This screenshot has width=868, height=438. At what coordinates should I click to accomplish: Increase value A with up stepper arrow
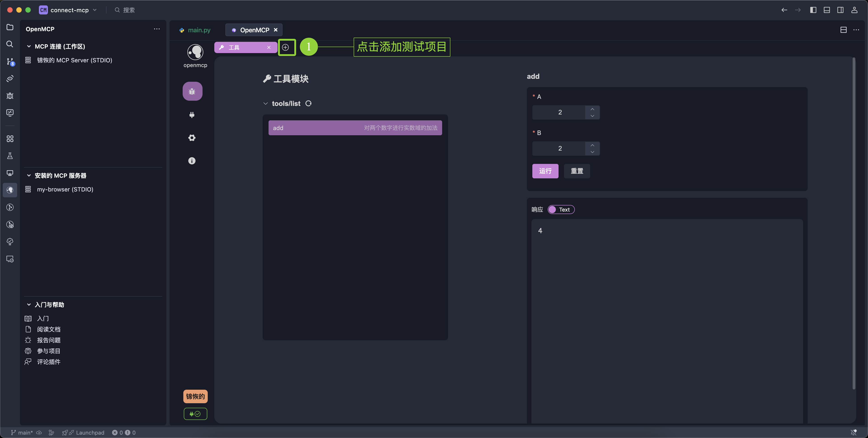point(592,109)
